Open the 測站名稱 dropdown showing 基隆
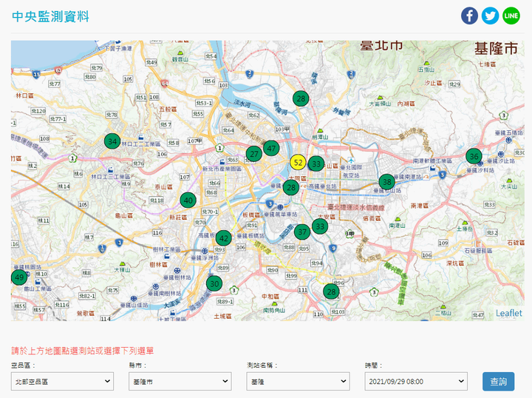 click(298, 381)
